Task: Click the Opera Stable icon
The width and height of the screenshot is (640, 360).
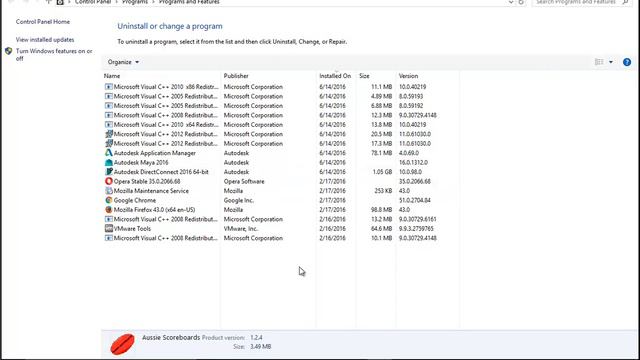Action: click(109, 181)
